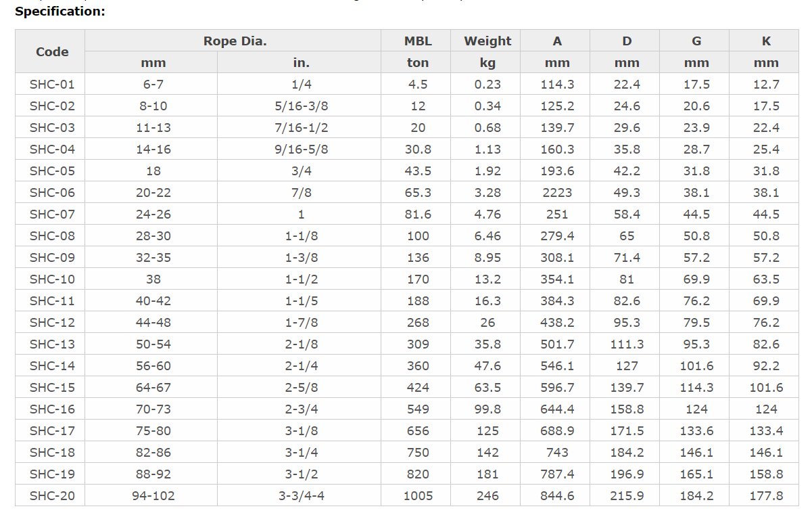Viewport: 812px width, 515px height.
Task: Click the "Weight" column header
Action: (x=487, y=41)
